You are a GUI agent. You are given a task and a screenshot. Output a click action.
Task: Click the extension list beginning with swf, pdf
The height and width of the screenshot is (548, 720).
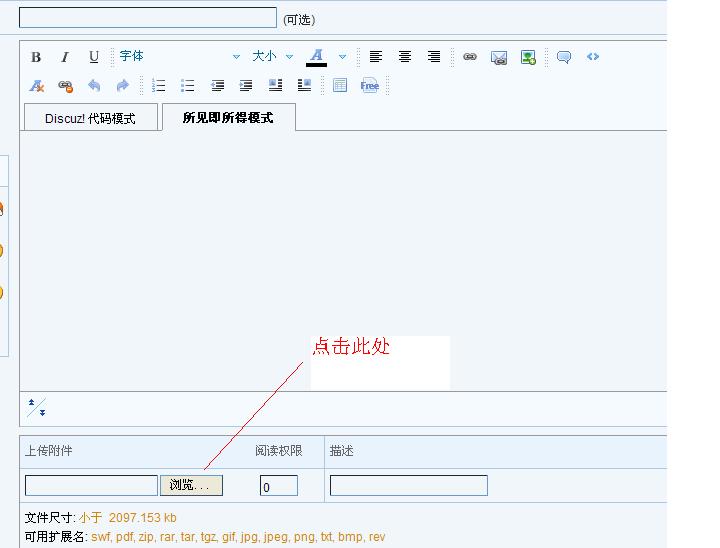click(238, 537)
